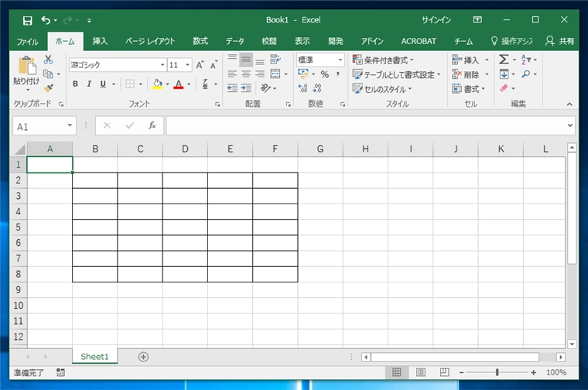Click the Clear eraser icon

[x=504, y=88]
